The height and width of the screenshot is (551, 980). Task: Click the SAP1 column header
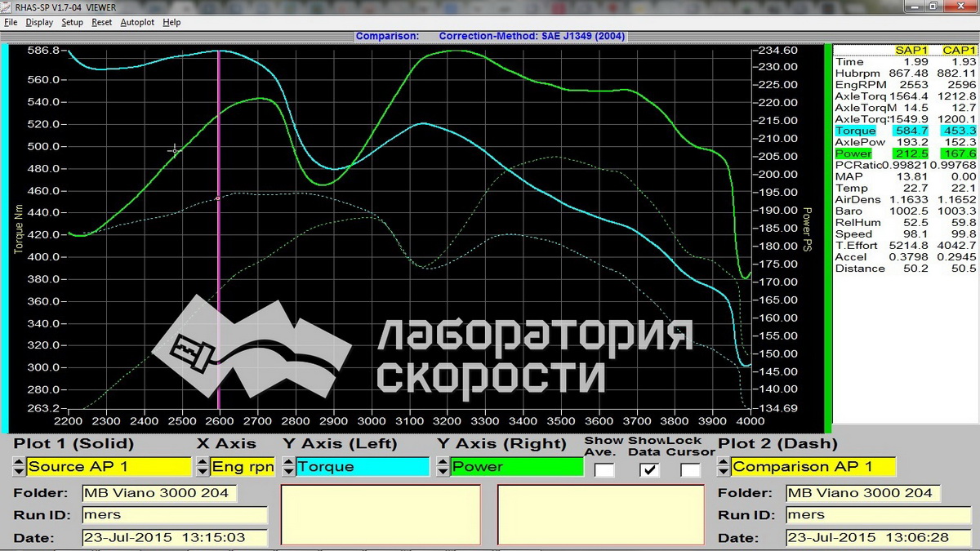click(x=912, y=50)
